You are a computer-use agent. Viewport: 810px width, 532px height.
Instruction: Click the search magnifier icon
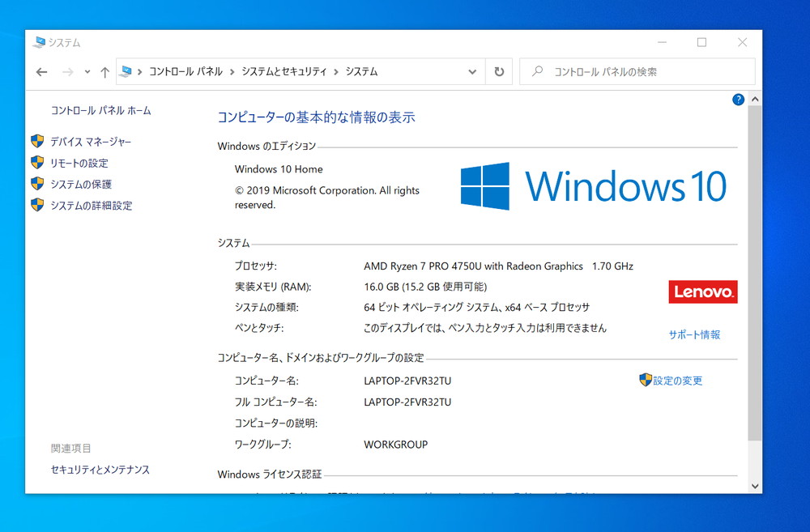pos(537,70)
